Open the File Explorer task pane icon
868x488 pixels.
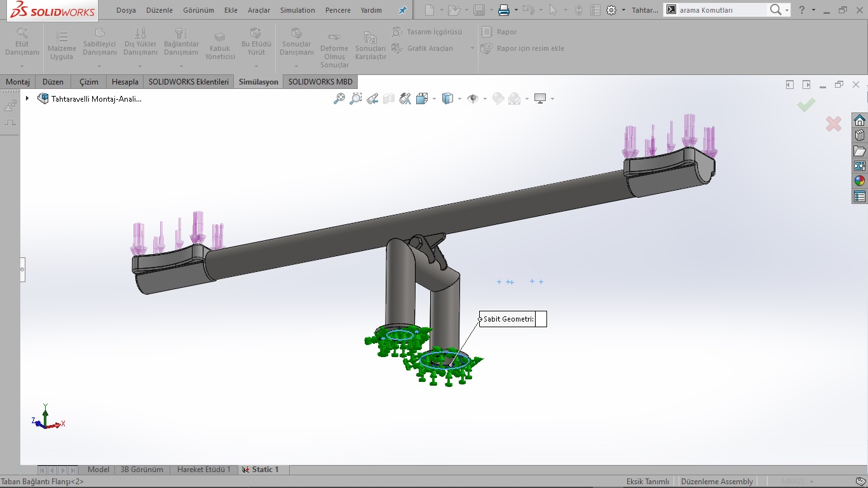tap(860, 151)
